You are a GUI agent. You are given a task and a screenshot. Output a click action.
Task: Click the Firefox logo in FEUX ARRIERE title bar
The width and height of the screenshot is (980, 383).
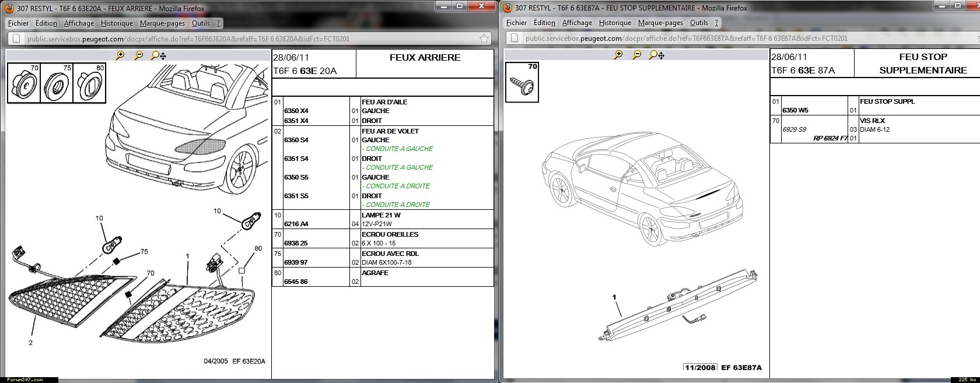(x=9, y=8)
